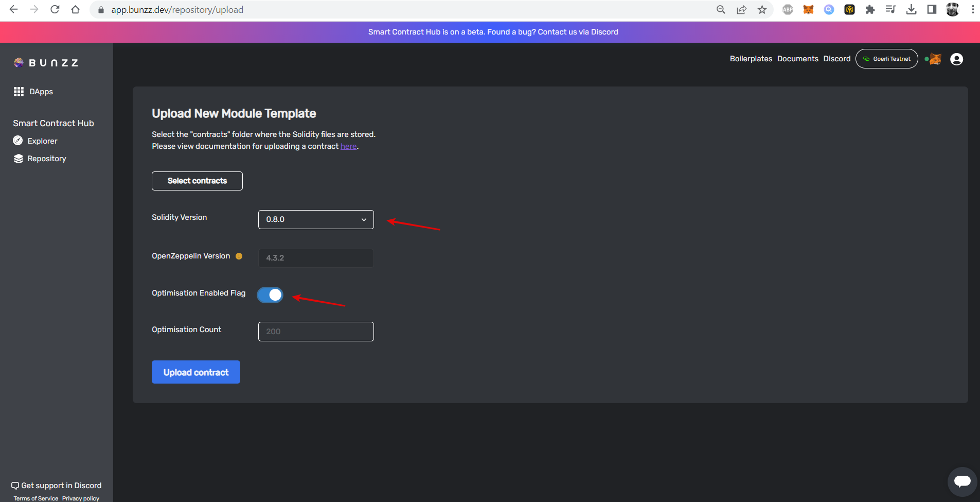Click the Goerli Testnet network pill
The image size is (980, 502).
[x=886, y=59]
